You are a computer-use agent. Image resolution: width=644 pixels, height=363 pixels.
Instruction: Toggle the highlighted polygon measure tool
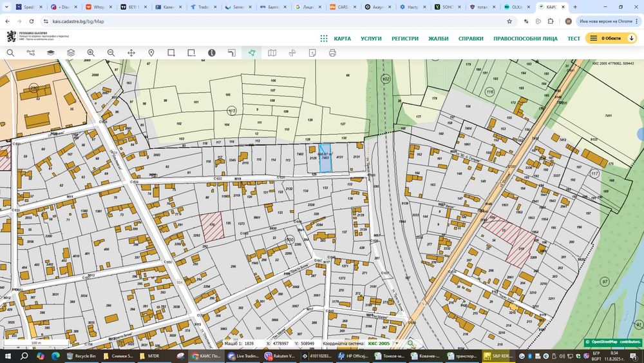tap(251, 53)
